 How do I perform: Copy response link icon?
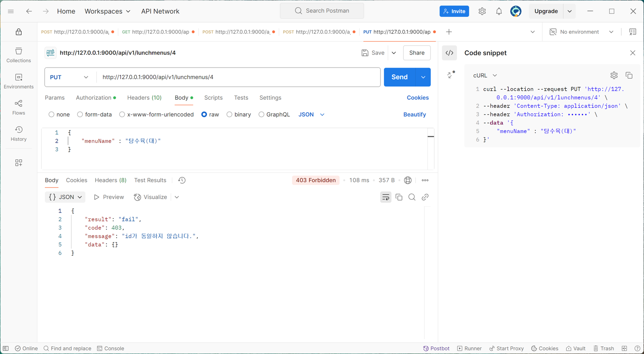(x=425, y=197)
